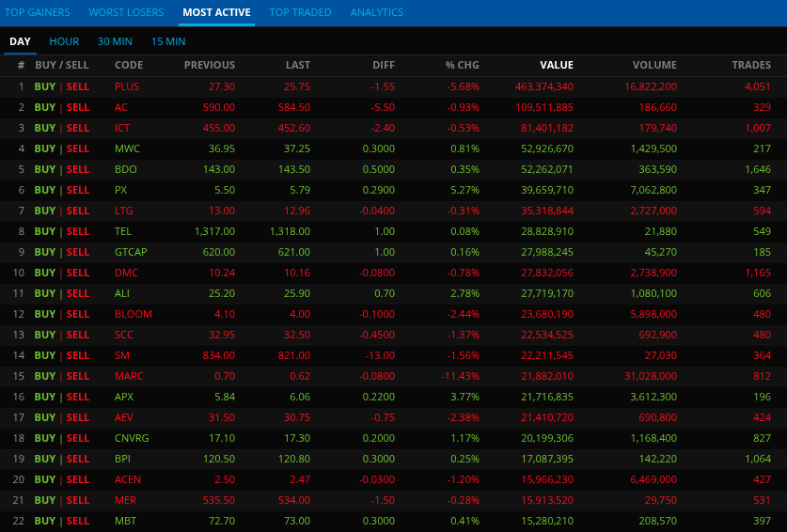The image size is (787, 532).
Task: Open the Top Traded tab
Action: (x=300, y=12)
